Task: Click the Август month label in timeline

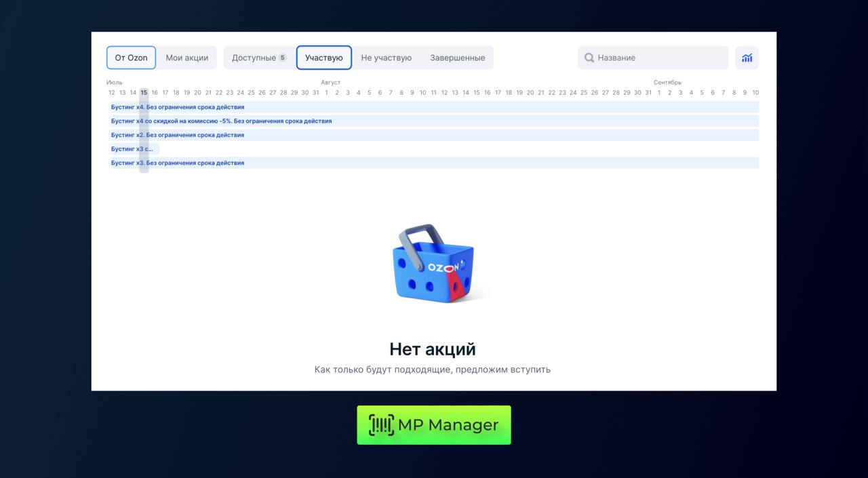Action: point(330,83)
